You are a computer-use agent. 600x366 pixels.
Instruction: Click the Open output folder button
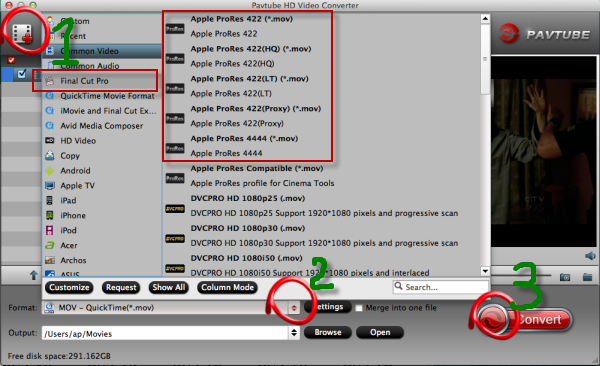pyautogui.click(x=380, y=332)
